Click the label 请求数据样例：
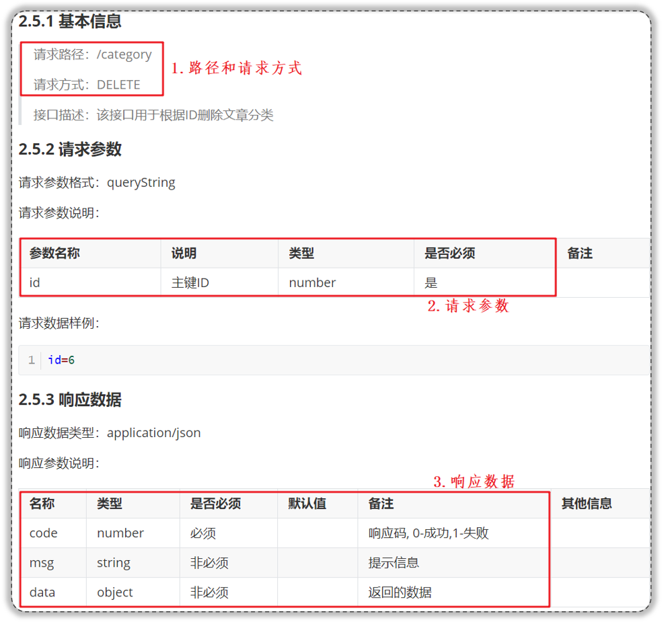This screenshot has height=622, width=672. (x=59, y=323)
